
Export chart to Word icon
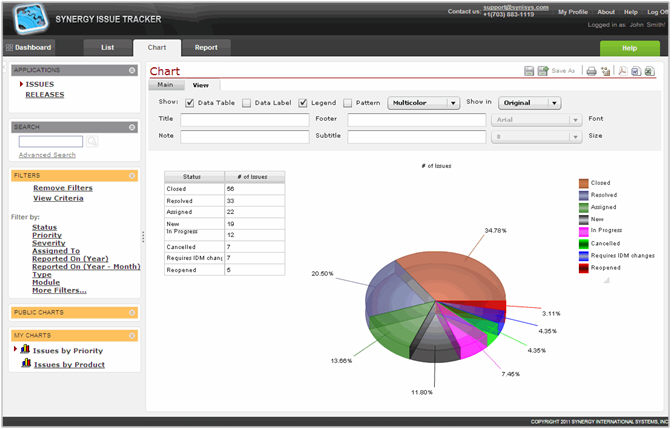[x=636, y=71]
